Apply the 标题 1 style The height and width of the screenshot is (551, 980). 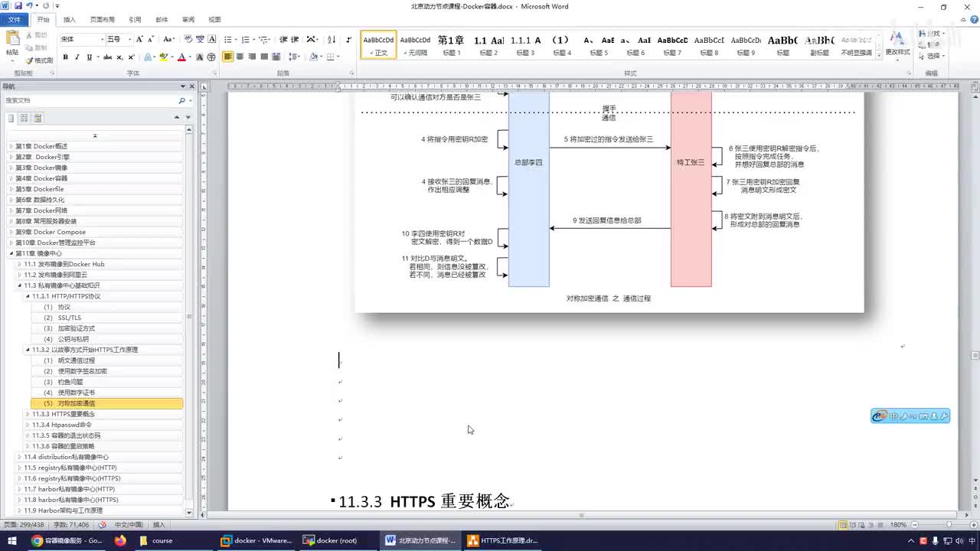coord(450,44)
